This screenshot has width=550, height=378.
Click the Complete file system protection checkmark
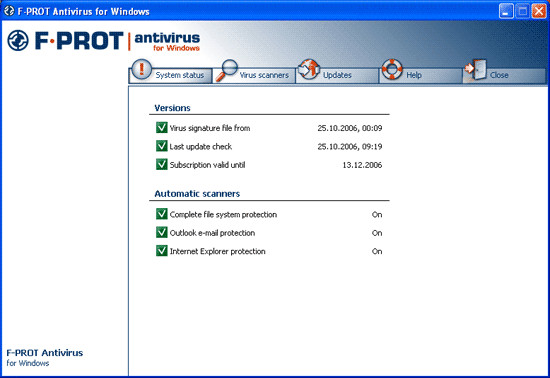point(162,214)
